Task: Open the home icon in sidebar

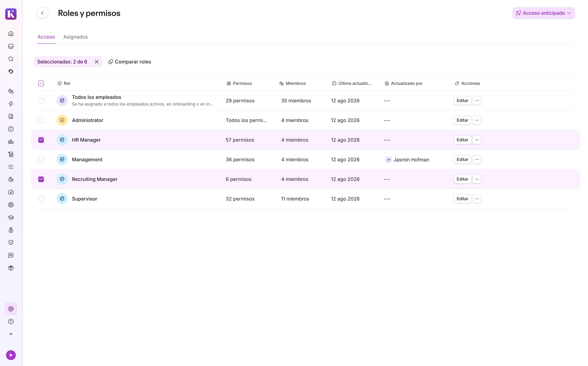Action: pos(11,34)
